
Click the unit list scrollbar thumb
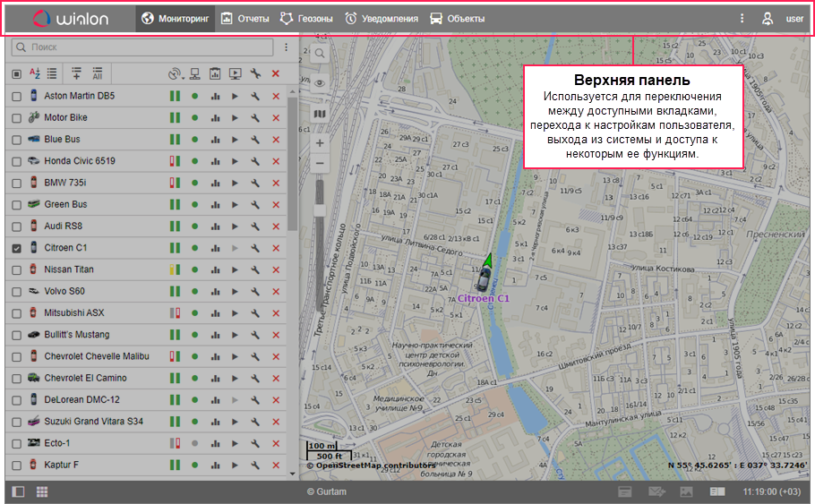click(x=293, y=163)
